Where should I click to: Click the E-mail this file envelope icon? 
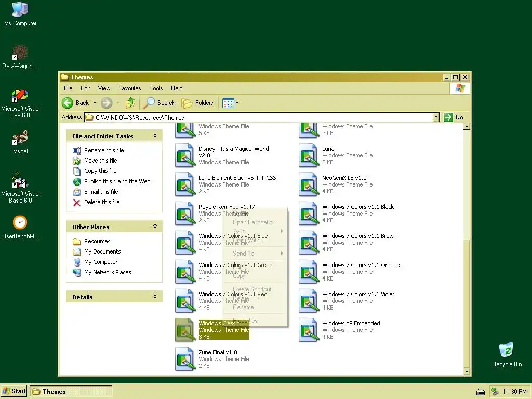pyautogui.click(x=77, y=192)
